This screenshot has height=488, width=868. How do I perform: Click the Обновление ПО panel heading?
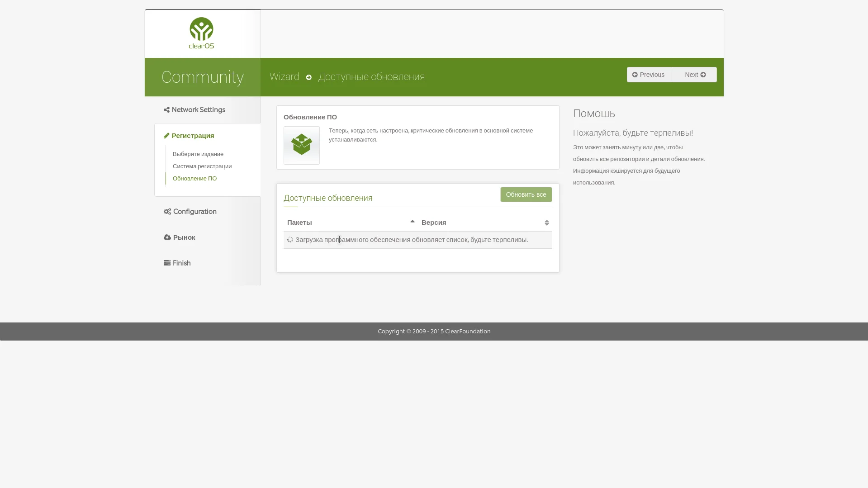(x=310, y=117)
